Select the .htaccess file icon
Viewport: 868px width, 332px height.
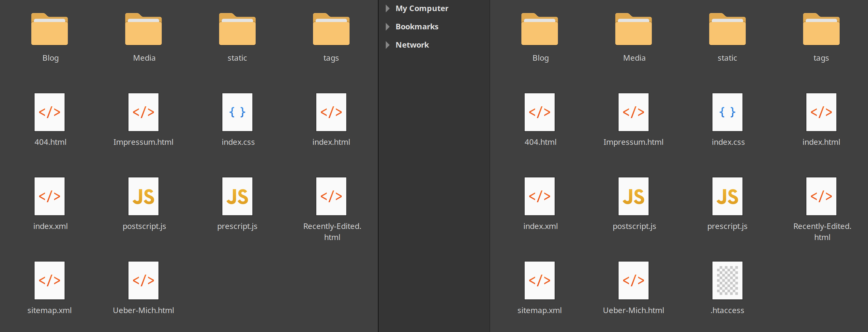tap(727, 280)
